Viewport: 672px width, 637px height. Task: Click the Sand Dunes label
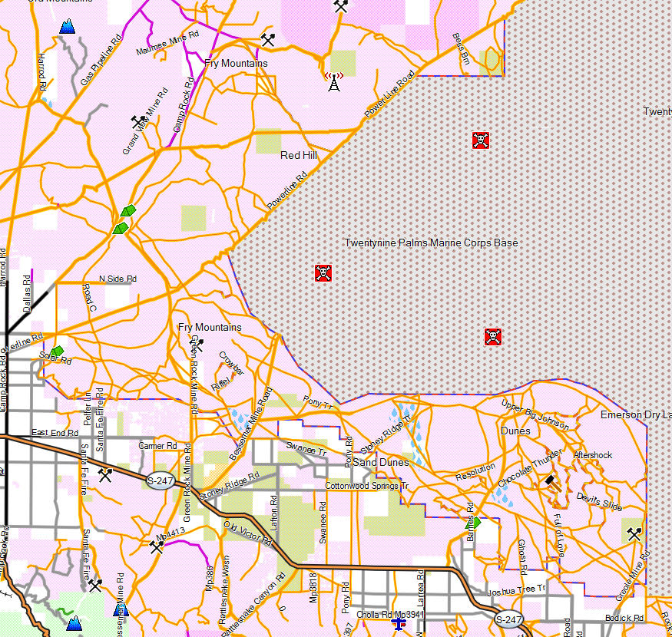click(x=381, y=462)
